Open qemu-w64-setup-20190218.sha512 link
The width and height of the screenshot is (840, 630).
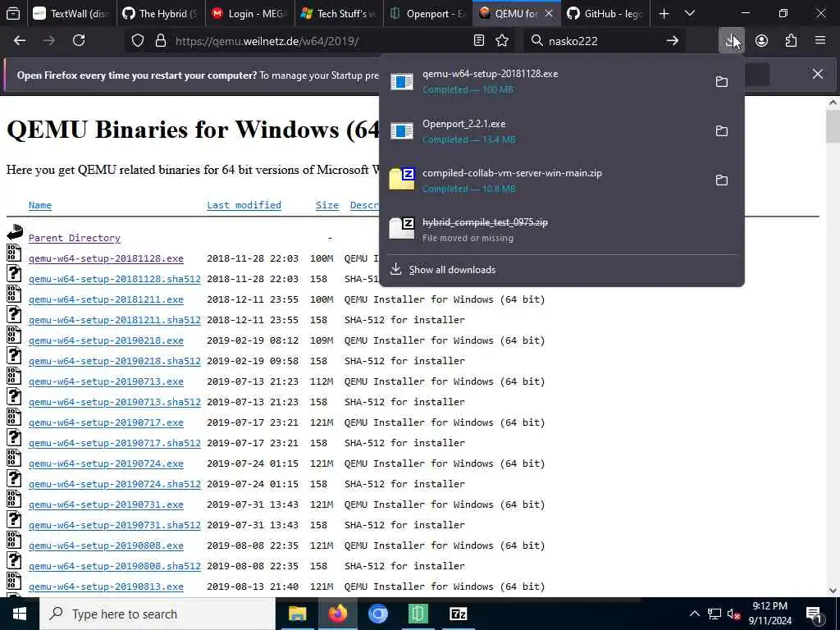pos(115,361)
